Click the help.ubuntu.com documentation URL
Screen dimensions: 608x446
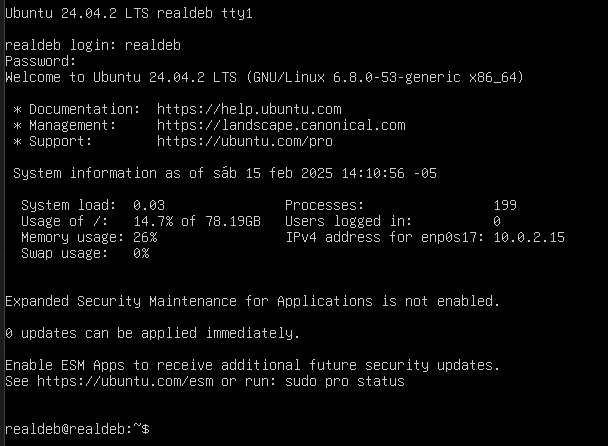249,110
